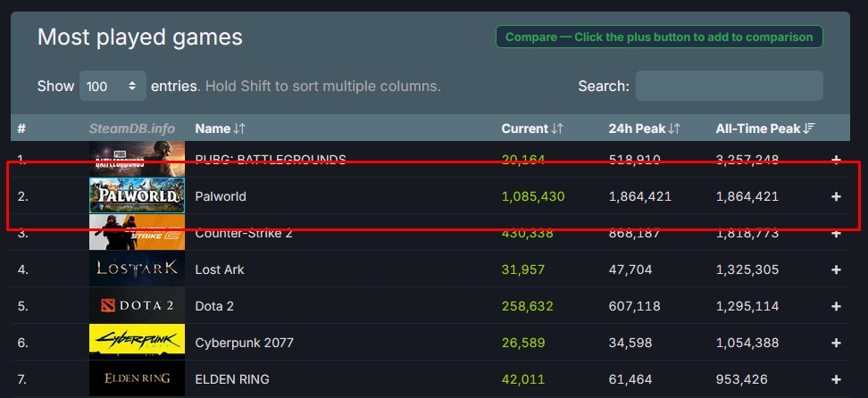Add Lost Ark to comparison
868x398 pixels.
[836, 269]
